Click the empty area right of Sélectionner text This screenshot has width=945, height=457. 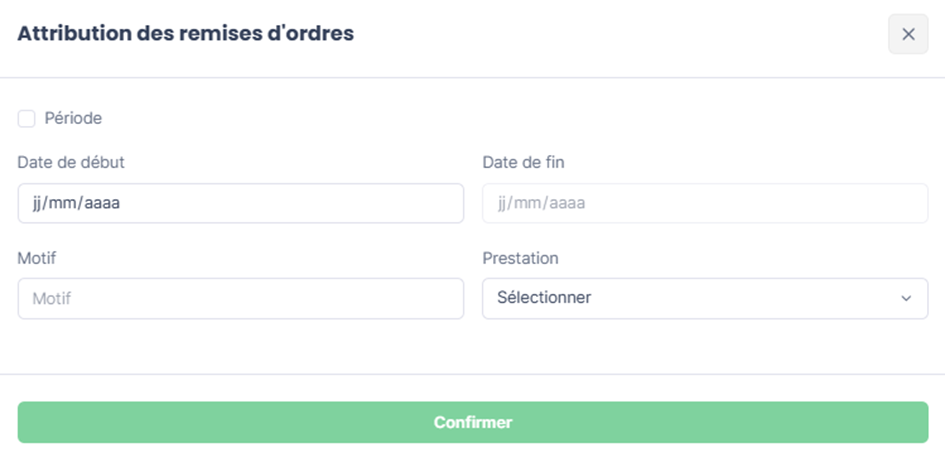(x=744, y=298)
